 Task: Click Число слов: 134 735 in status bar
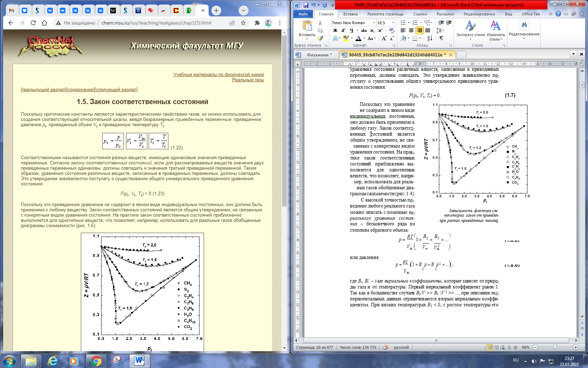point(358,347)
